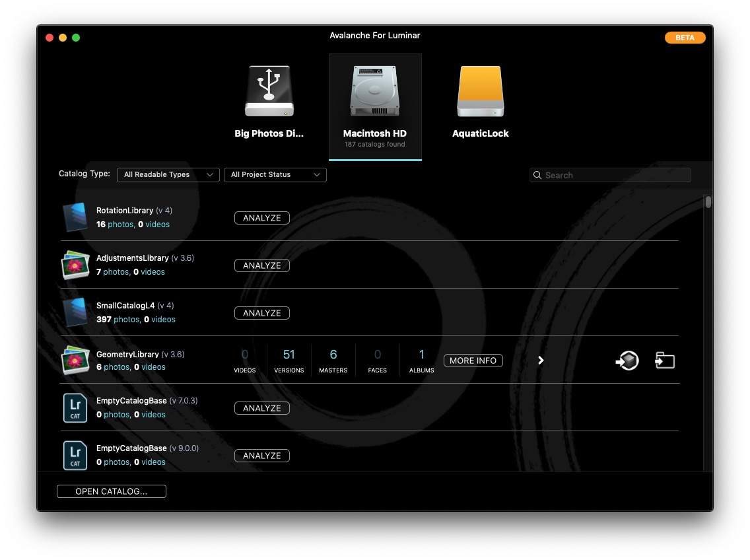
Task: Select the GeometryLibrary catalog name
Action: (127, 354)
